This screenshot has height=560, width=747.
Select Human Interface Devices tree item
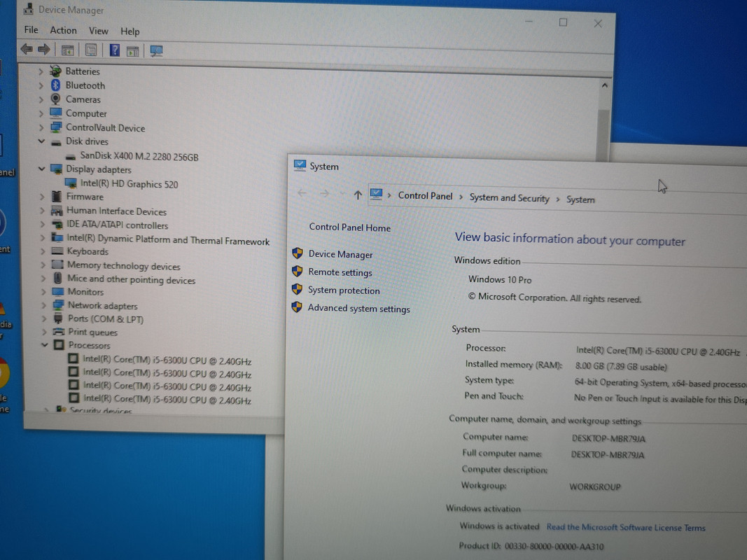tap(117, 211)
